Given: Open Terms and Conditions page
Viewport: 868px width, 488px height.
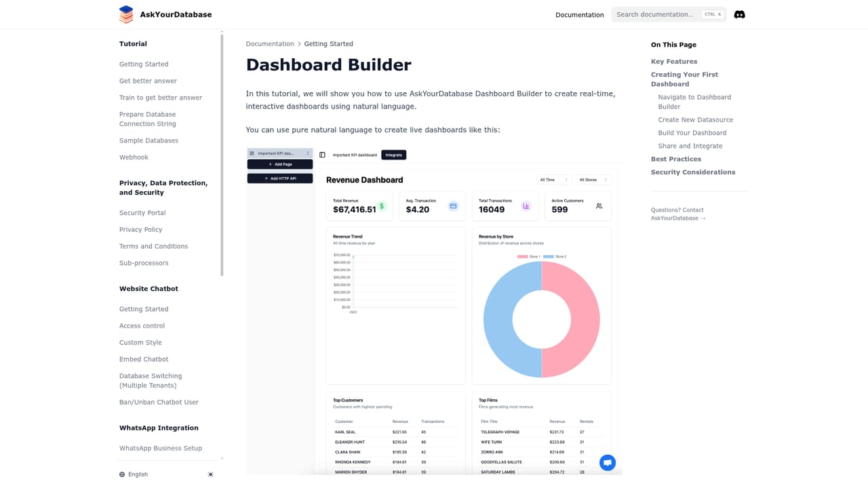Looking at the screenshot, I should [153, 246].
